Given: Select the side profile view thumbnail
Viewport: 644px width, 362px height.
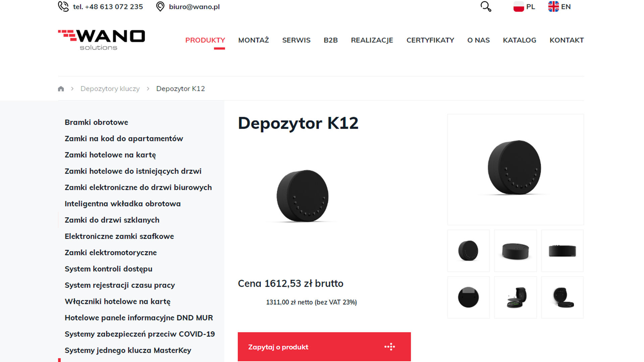Looking at the screenshot, I should pos(562,251).
